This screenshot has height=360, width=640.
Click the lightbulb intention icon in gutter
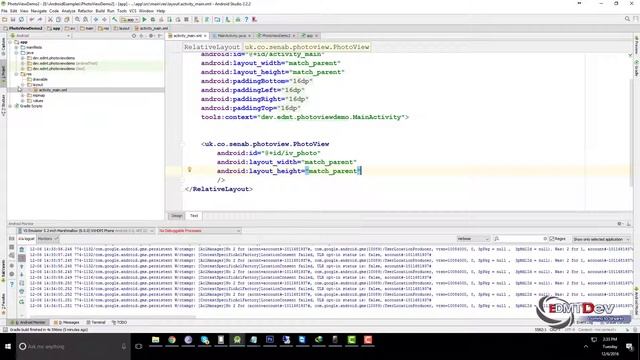tap(189, 169)
